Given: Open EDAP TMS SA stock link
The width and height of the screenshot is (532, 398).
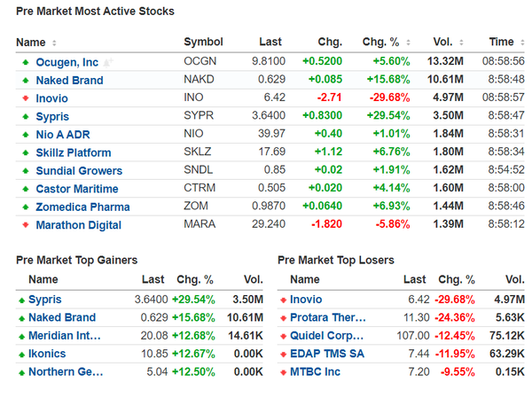Looking at the screenshot, I should 326,354.
